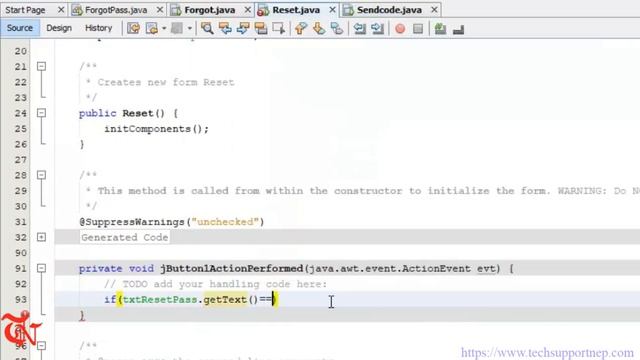This screenshot has height=360, width=640.
Task: Collapse jButton1ActionPerformed fold at line 91
Action: point(41,268)
